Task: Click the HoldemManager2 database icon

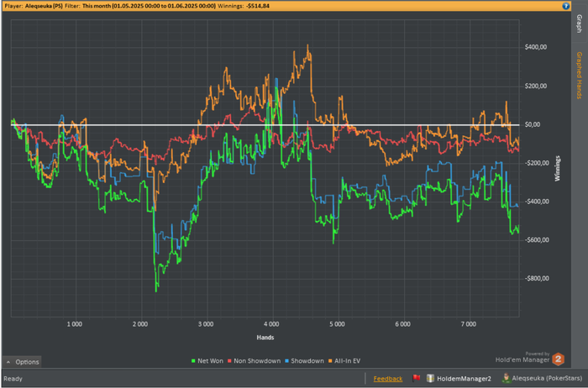Action: [431, 379]
